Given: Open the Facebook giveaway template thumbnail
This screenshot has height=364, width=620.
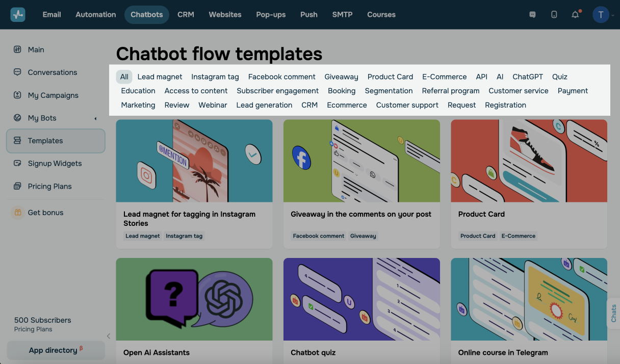Looking at the screenshot, I should pyautogui.click(x=361, y=161).
